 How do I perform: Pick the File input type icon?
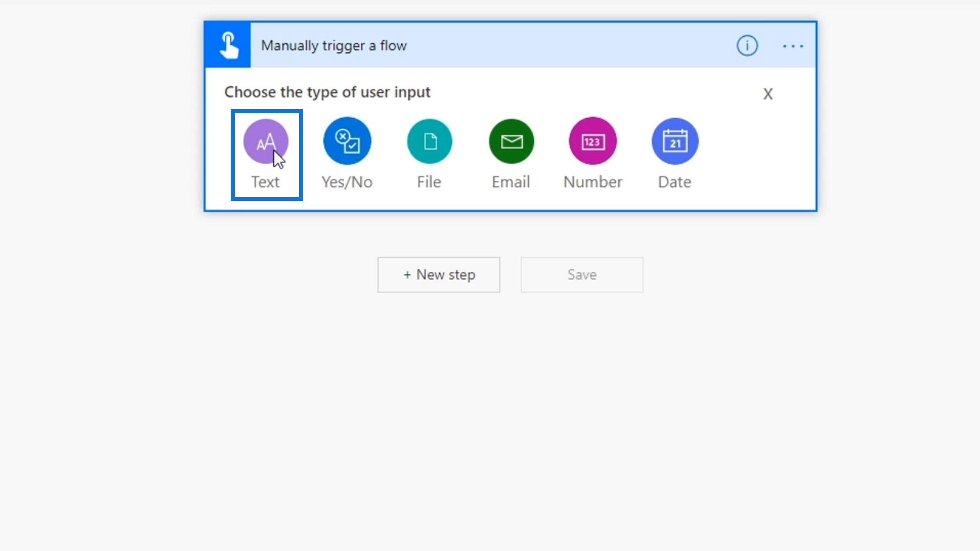click(429, 141)
